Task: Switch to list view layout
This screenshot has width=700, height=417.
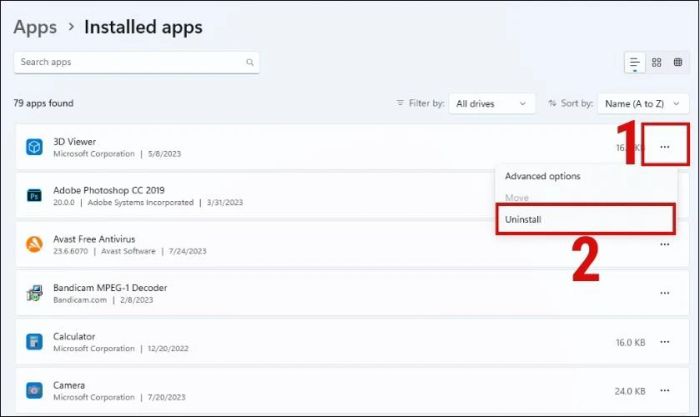Action: (x=634, y=63)
